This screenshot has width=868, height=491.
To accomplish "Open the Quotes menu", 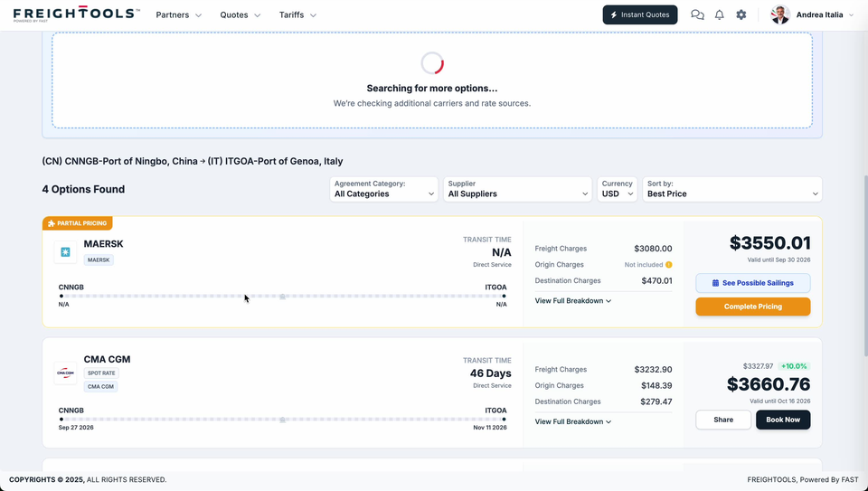I will 240,15.
